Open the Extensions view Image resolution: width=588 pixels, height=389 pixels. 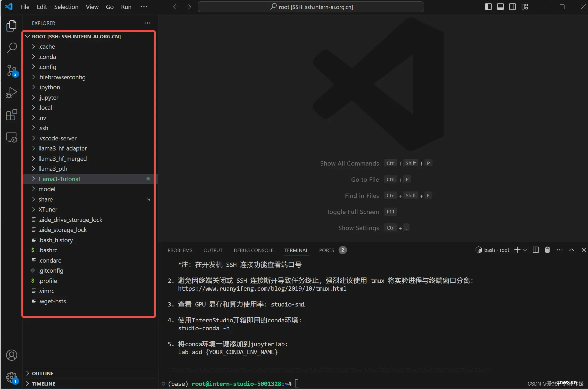(11, 115)
